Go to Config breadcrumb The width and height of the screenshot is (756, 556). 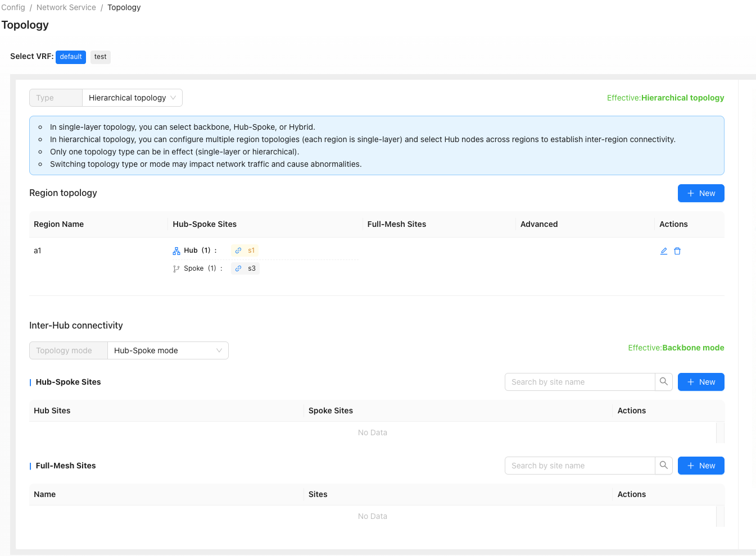coord(13,7)
